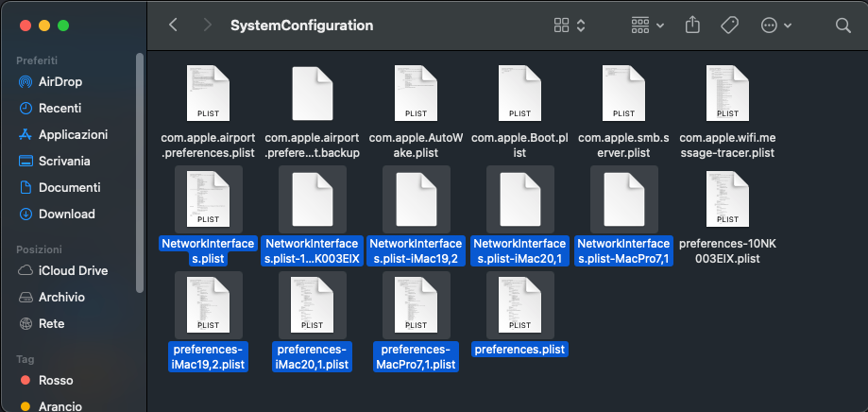Select com.apple.airport.preferences.plist file icon

pos(208,93)
